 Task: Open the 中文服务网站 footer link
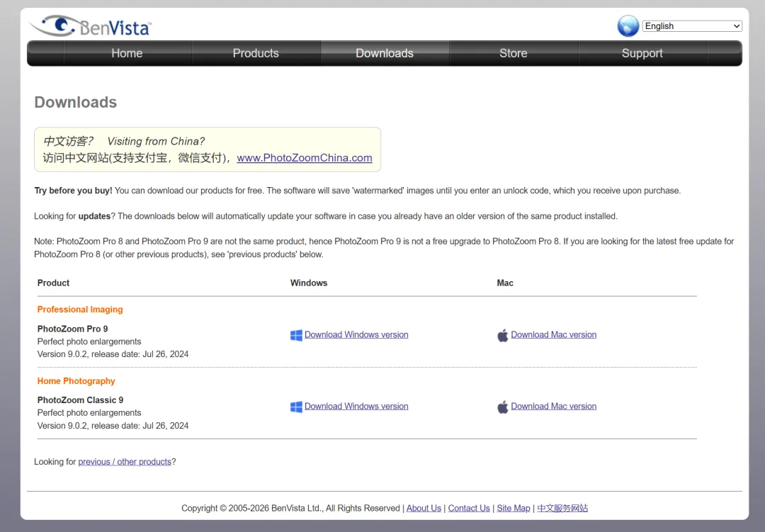coord(562,508)
